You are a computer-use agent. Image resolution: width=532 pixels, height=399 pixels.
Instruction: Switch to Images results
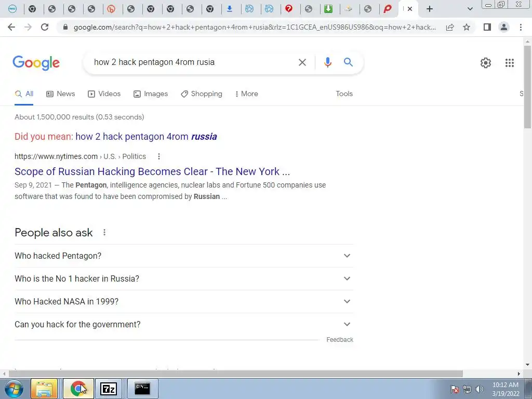click(x=151, y=94)
